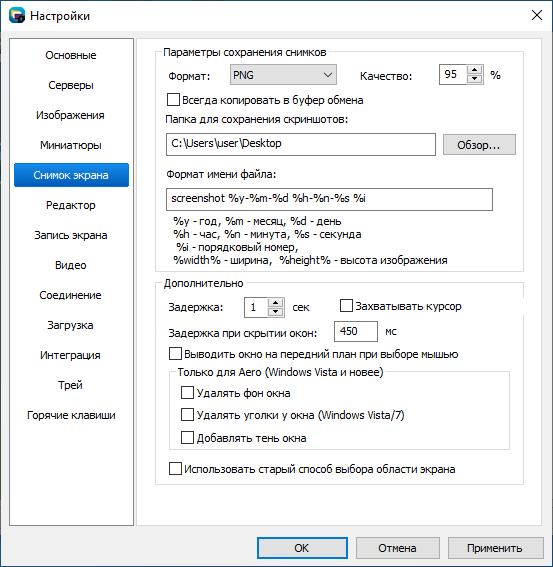Switch to Горячие клавиши section

(x=71, y=415)
